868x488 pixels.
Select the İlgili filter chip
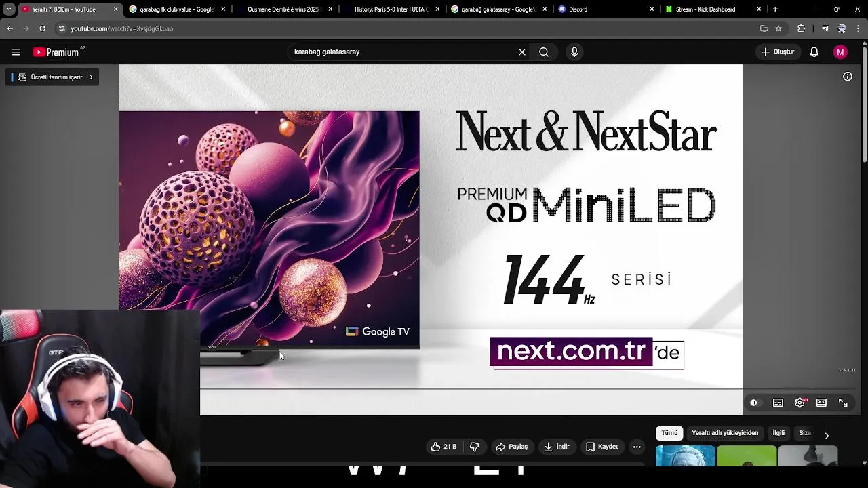click(x=778, y=433)
